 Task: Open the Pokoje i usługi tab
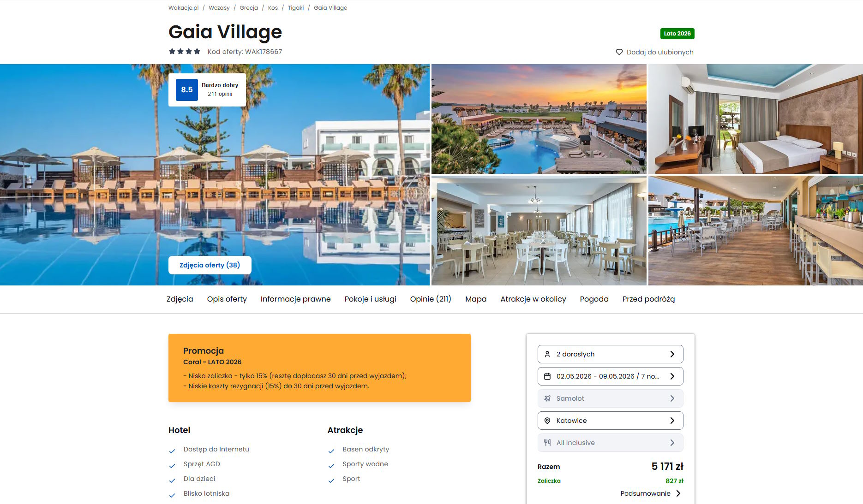(370, 299)
